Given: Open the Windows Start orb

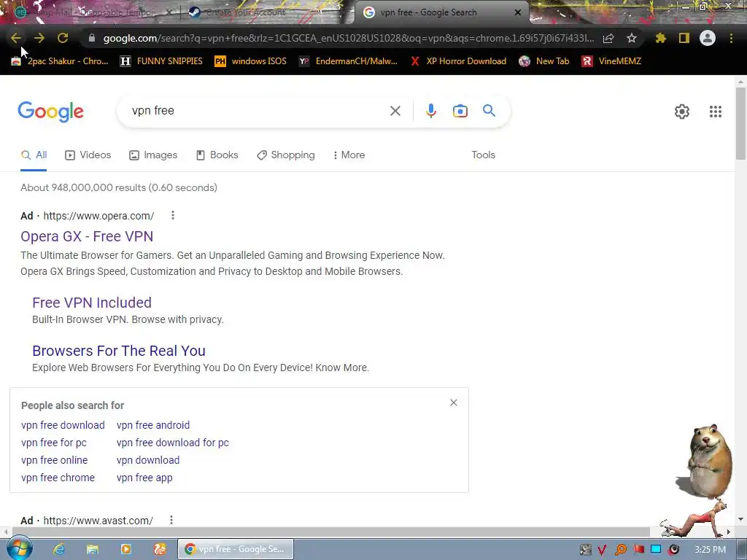Looking at the screenshot, I should pyautogui.click(x=19, y=549).
